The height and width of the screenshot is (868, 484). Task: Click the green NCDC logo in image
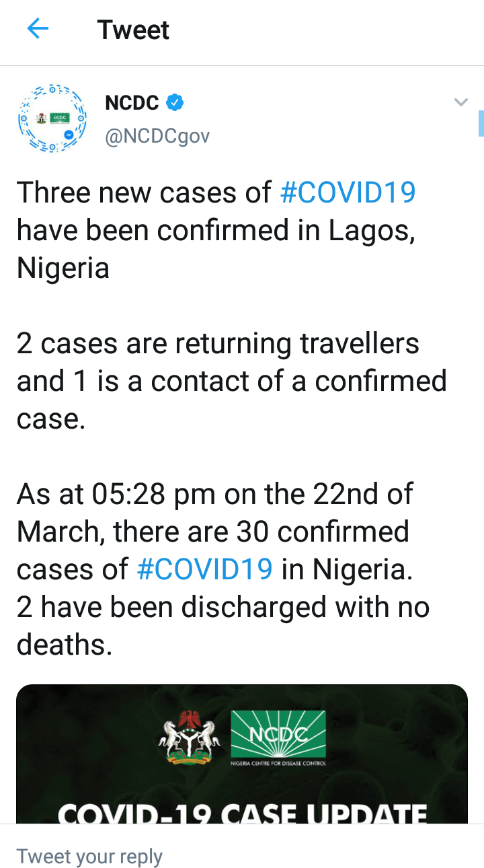click(278, 735)
